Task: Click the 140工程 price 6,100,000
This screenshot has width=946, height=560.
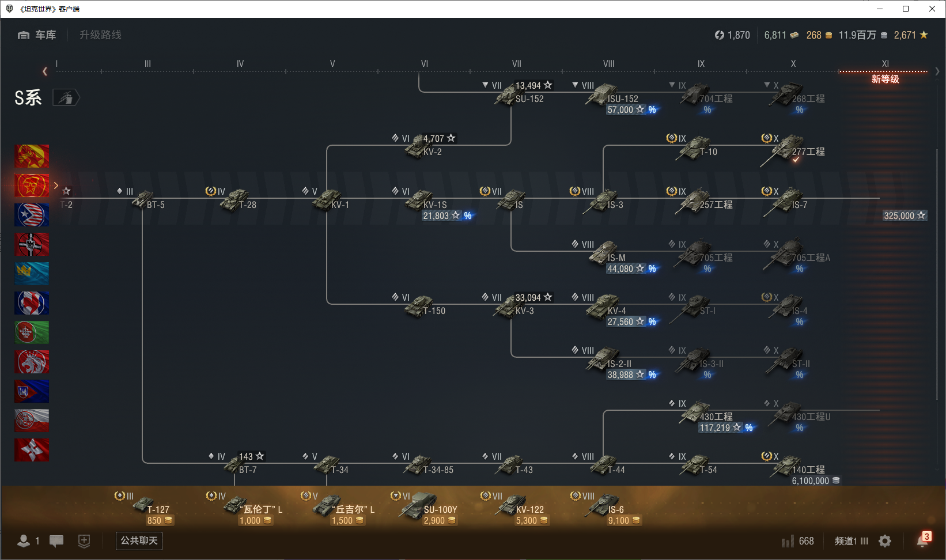Action: tap(816, 480)
